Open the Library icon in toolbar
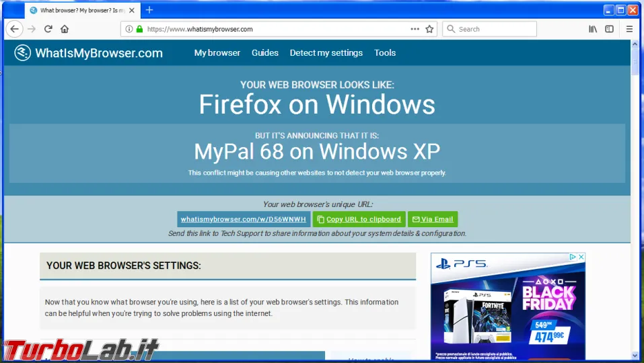Viewport: 644px width, 363px height. (593, 29)
